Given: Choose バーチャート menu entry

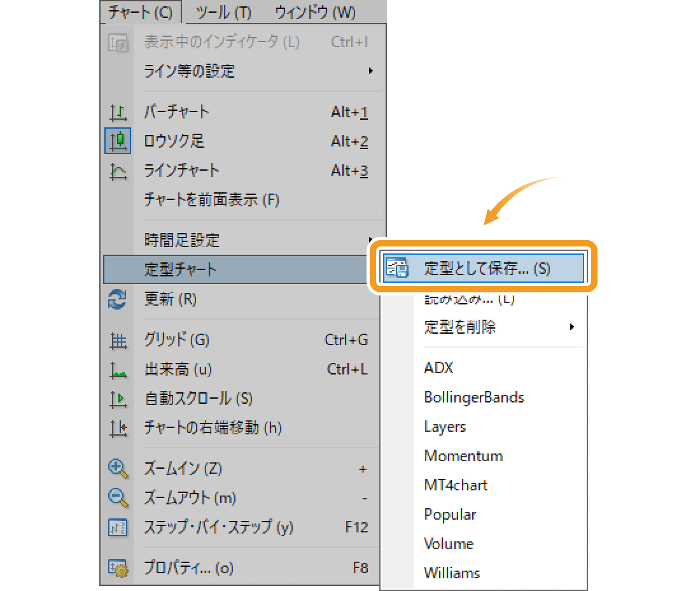Looking at the screenshot, I should click(x=176, y=111).
